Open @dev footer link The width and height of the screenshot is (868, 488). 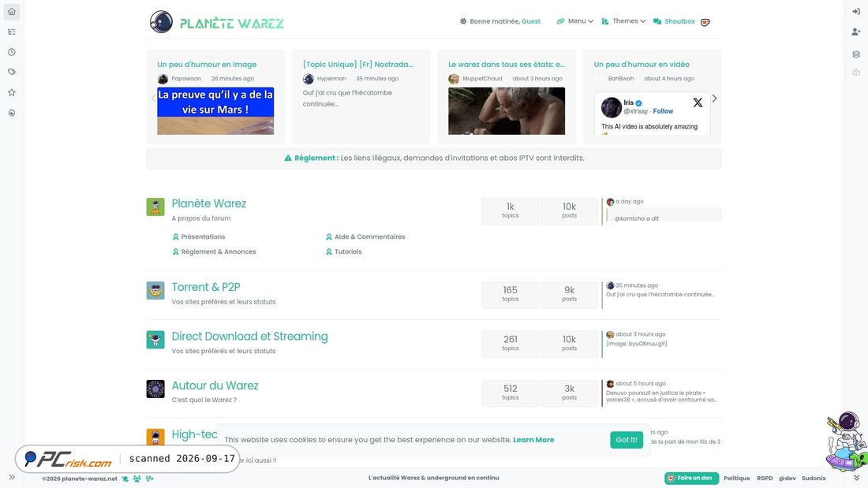tap(788, 478)
